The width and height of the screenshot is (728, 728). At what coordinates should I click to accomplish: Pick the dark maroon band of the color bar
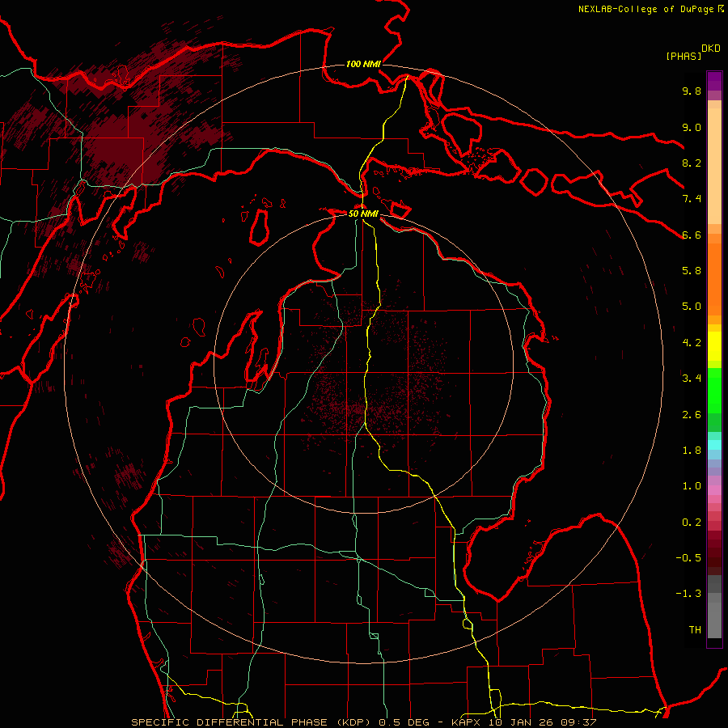pos(714,552)
